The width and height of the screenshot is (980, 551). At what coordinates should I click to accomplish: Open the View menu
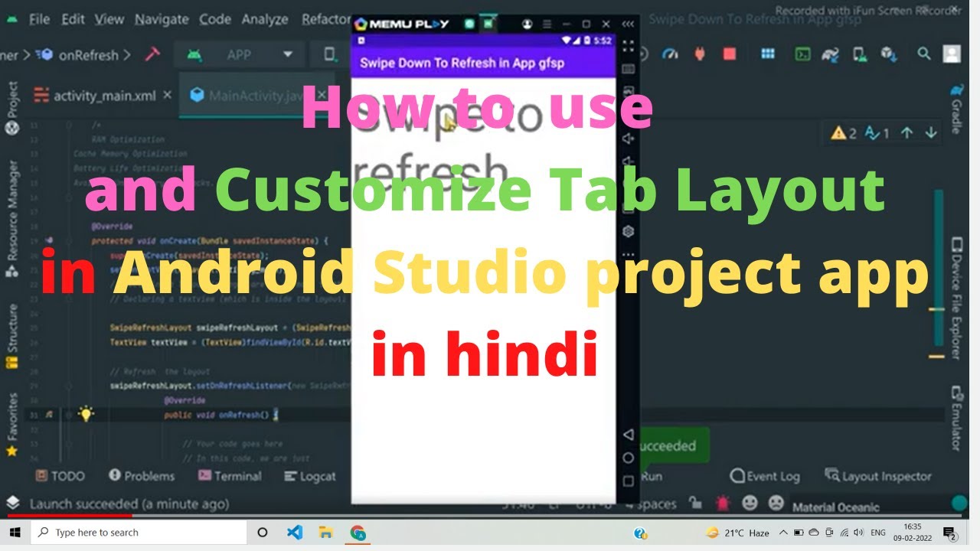click(x=109, y=19)
